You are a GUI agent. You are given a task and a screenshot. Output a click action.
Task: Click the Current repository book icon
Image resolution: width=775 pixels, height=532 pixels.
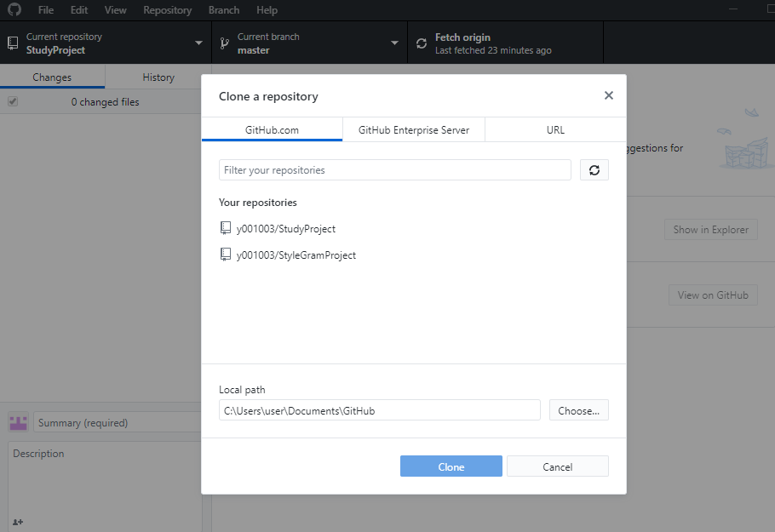pyautogui.click(x=13, y=43)
